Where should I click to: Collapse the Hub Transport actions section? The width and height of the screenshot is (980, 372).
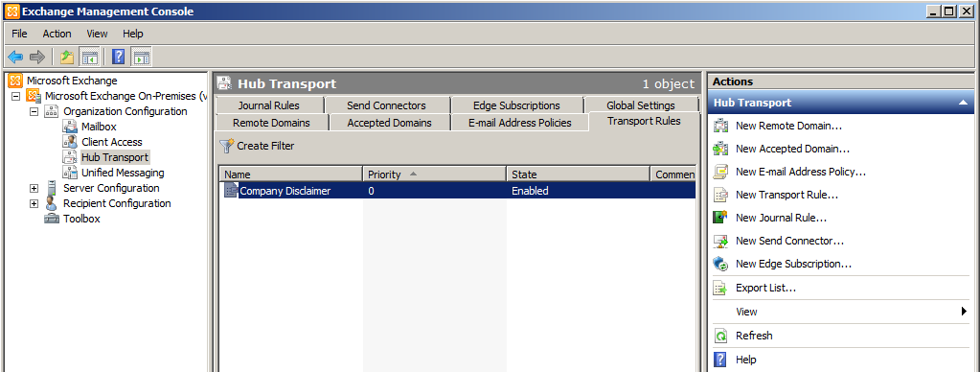[x=963, y=103]
